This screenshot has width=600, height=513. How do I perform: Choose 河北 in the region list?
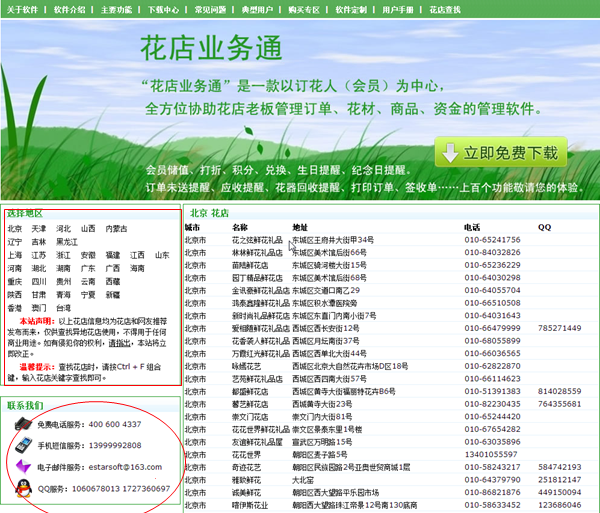click(x=64, y=229)
